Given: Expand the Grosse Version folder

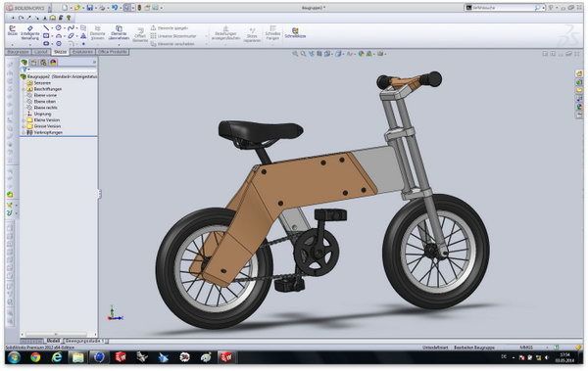Looking at the screenshot, I should pyautogui.click(x=24, y=126).
